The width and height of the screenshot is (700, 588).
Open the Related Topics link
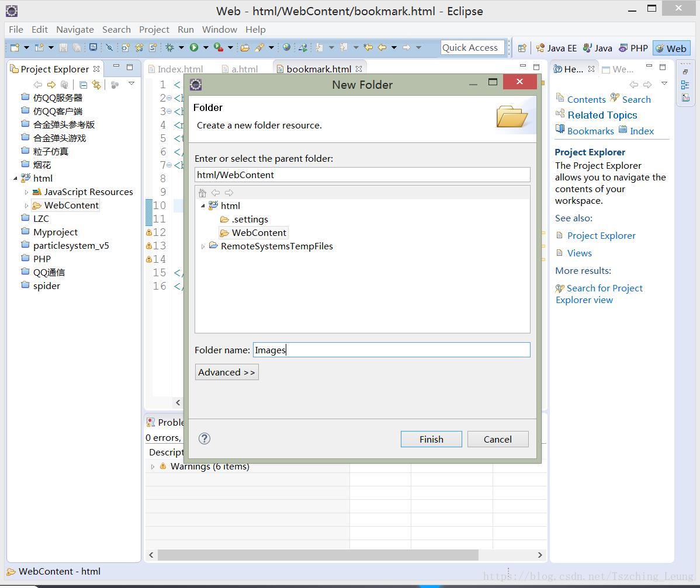click(x=602, y=115)
